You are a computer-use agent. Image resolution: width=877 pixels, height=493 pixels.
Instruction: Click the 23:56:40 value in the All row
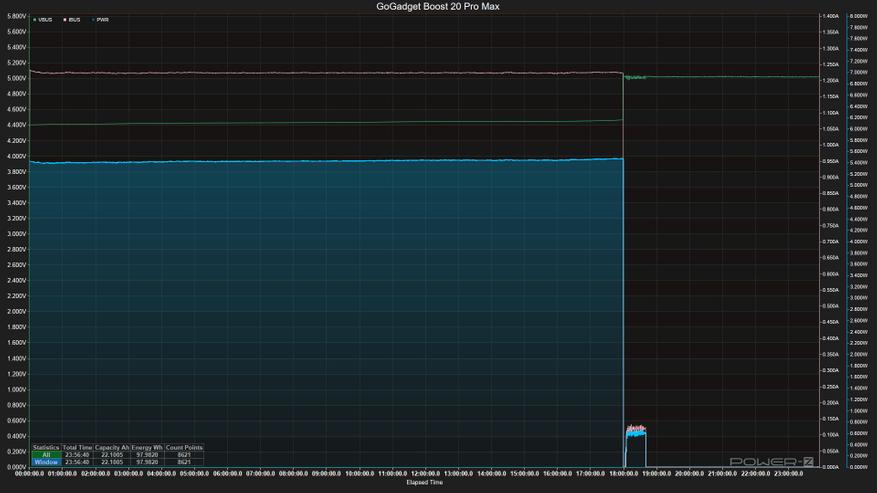(77, 455)
